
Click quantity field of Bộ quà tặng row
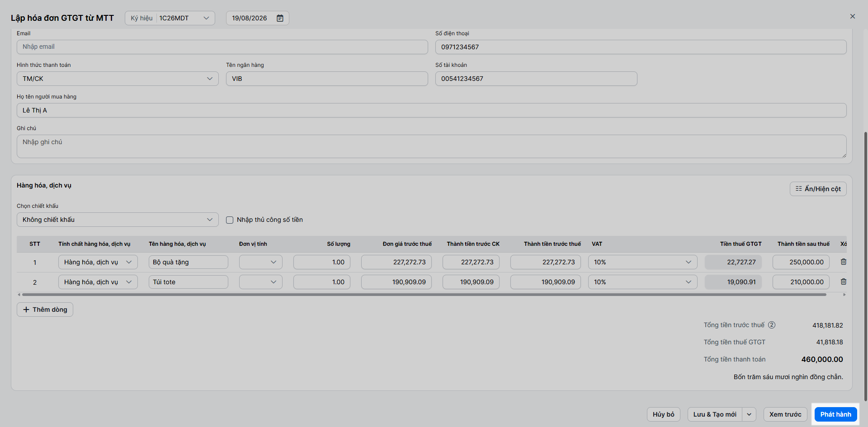click(x=322, y=262)
